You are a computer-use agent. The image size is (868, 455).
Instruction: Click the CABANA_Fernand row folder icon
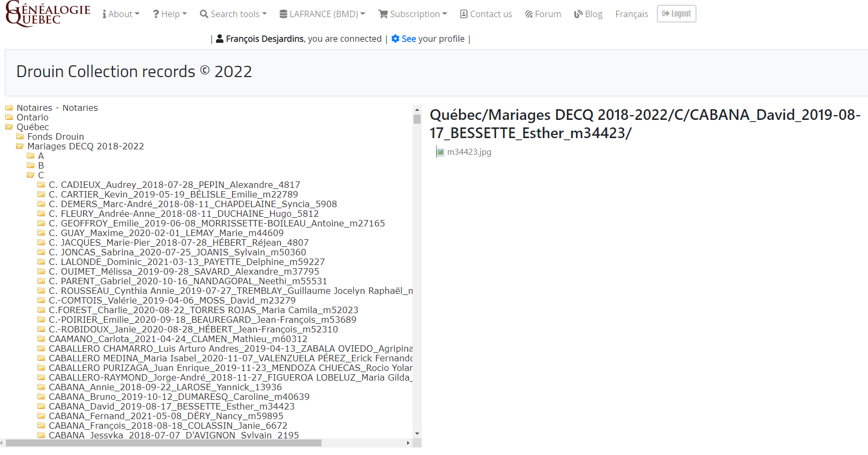(41, 416)
